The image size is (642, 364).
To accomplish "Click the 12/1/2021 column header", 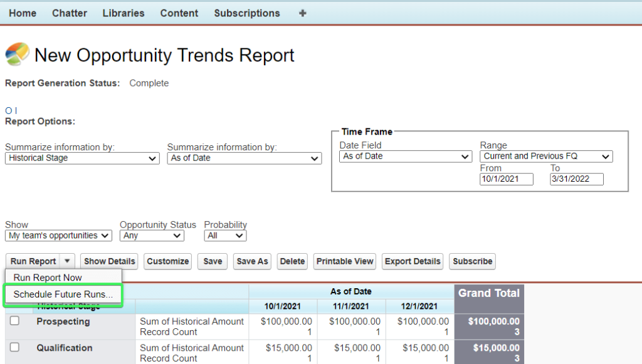I will click(419, 306).
